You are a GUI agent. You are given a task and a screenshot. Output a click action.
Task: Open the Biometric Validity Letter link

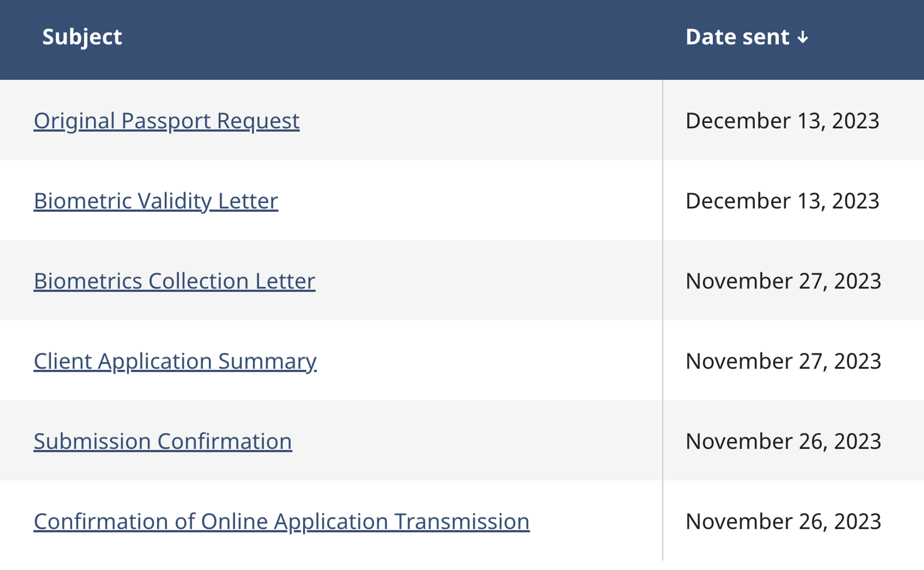pyautogui.click(x=156, y=201)
